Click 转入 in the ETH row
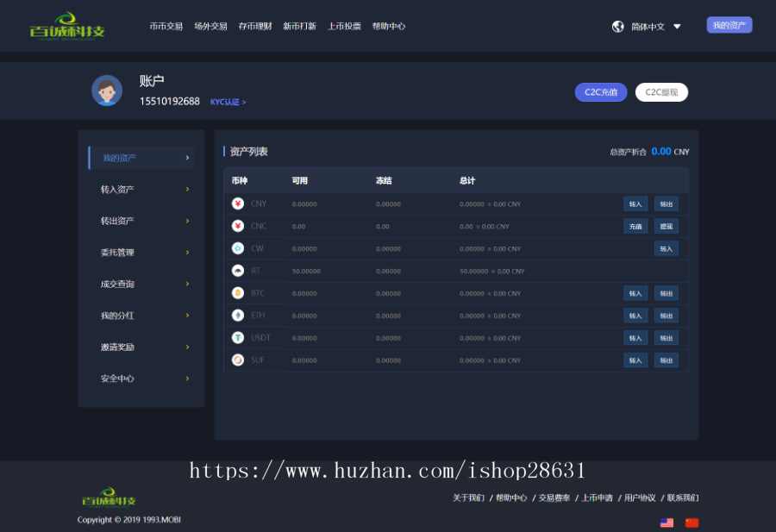The height and width of the screenshot is (532, 776). coord(635,316)
